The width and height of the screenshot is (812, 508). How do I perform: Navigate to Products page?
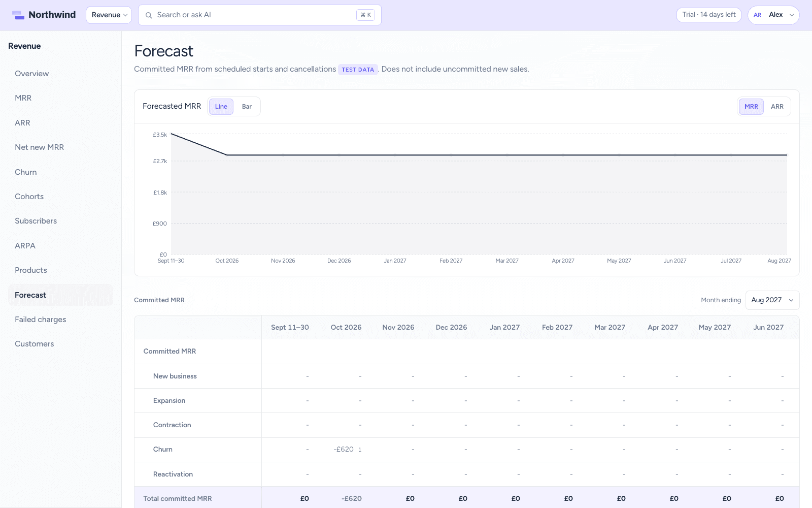click(x=60, y=270)
